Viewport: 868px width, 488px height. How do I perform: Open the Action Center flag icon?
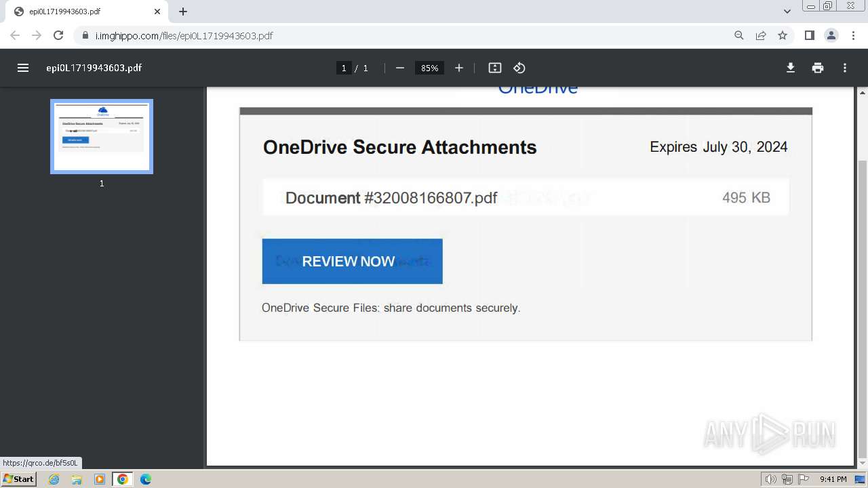pyautogui.click(x=803, y=479)
